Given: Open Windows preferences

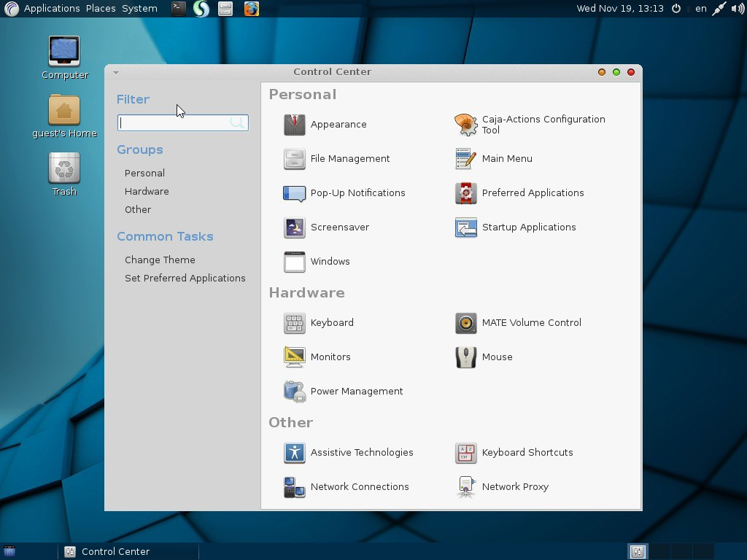Looking at the screenshot, I should point(317,262).
